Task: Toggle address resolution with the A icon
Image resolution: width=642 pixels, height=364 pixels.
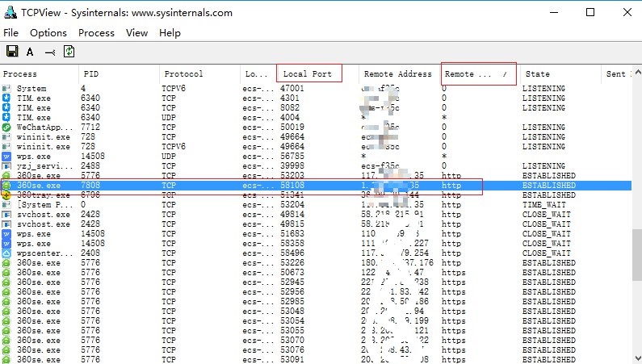Action: point(30,52)
